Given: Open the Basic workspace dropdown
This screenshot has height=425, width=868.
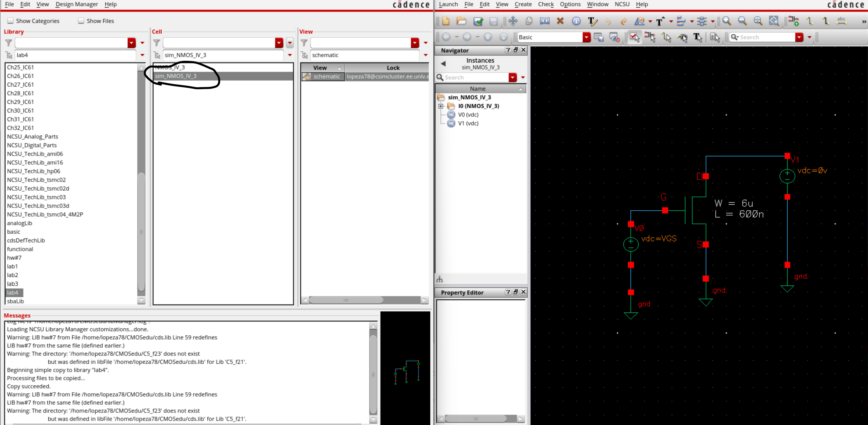Looking at the screenshot, I should tap(586, 37).
